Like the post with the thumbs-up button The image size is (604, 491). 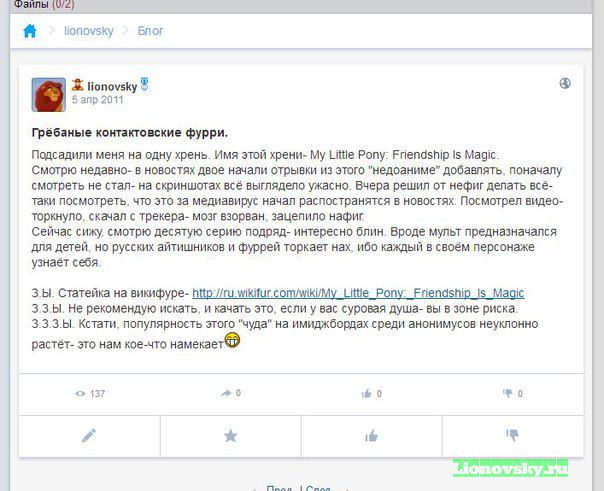point(372,436)
